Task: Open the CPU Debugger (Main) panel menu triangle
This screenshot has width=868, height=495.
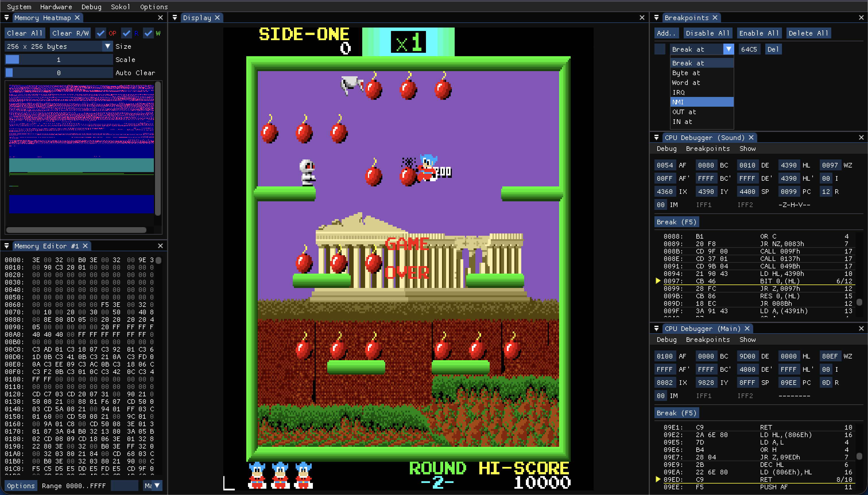Action: (x=657, y=328)
